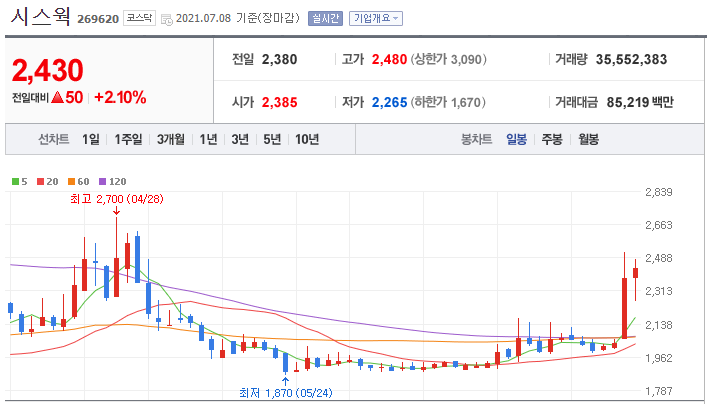707x404 pixels.
Task: Click the stock code 269620
Action: click(x=98, y=19)
